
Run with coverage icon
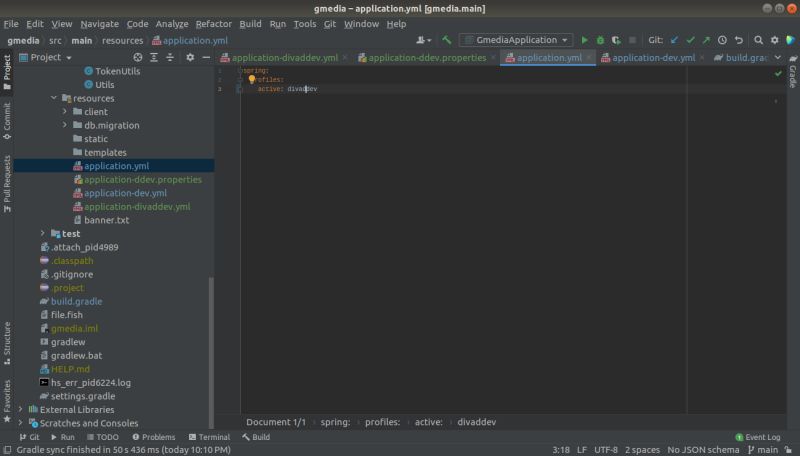[616, 40]
